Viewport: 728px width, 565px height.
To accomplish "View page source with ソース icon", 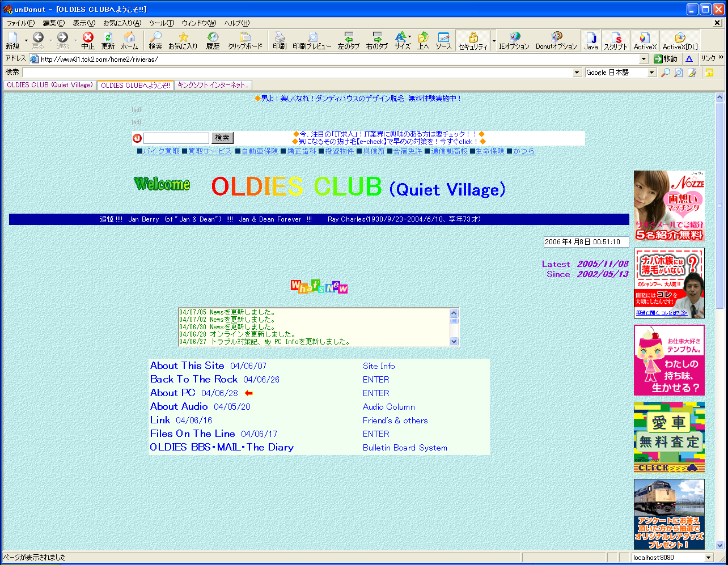I will [x=443, y=40].
